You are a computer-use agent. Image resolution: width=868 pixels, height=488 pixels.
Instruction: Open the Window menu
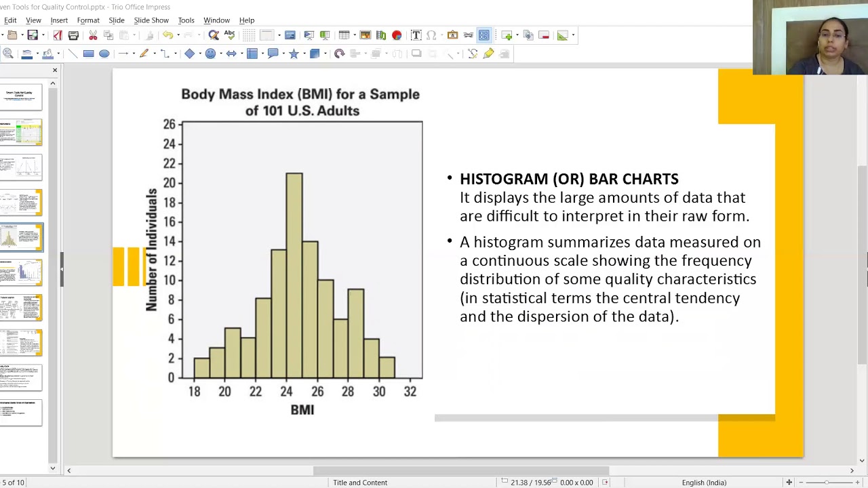216,20
